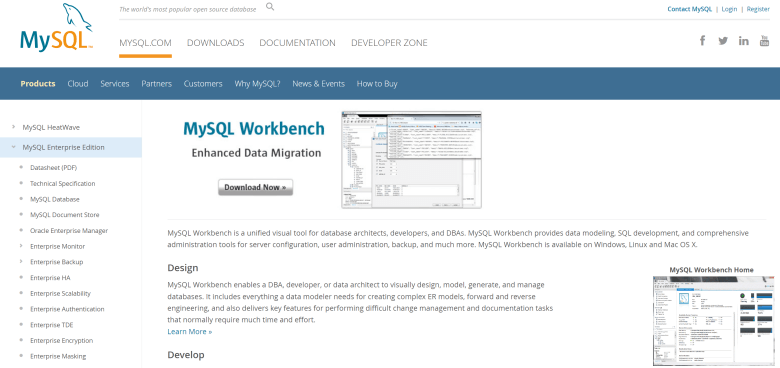Viewport: 780px width, 368px height.
Task: Select Products in the blue navigation bar
Action: (38, 84)
